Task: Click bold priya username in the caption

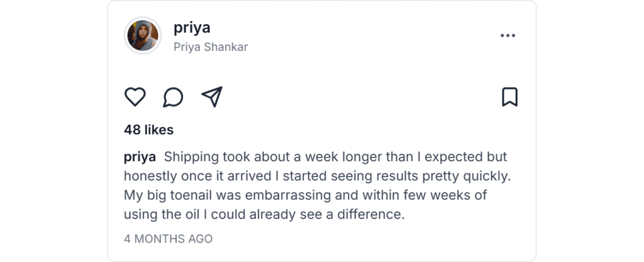Action: [140, 157]
